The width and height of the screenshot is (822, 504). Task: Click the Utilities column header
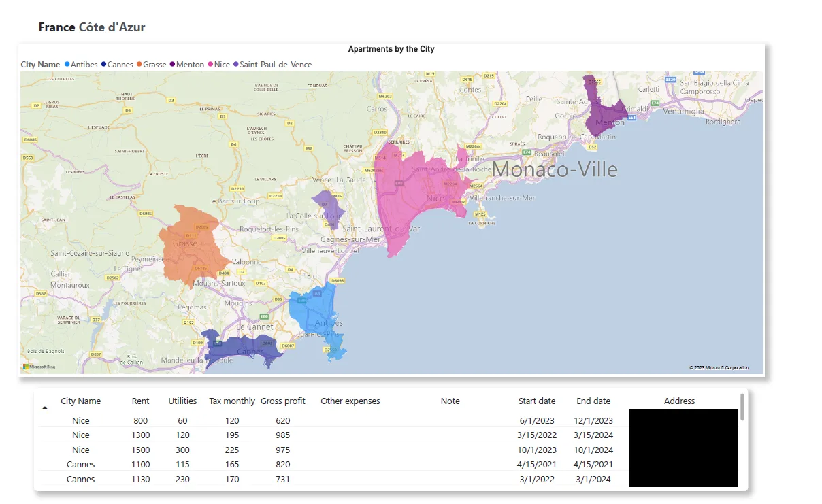coord(182,401)
